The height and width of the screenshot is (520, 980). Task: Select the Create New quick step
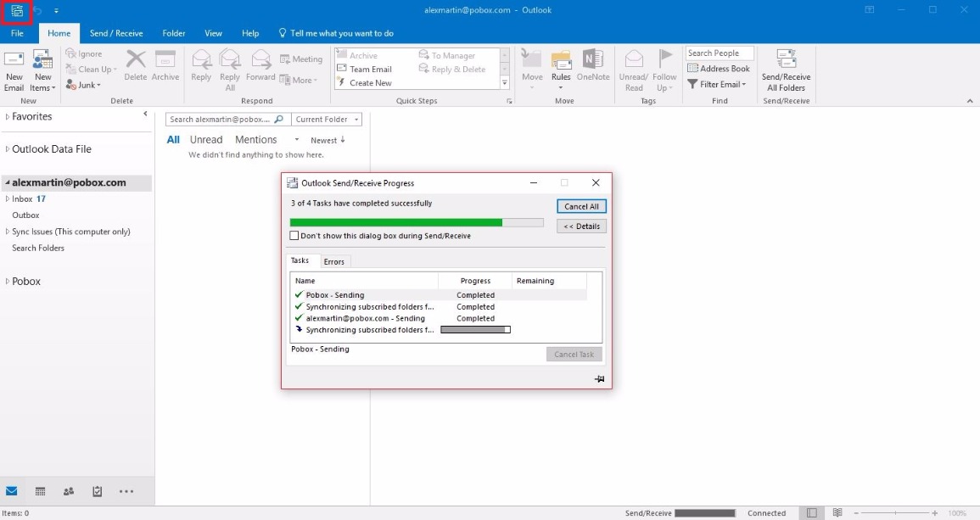(364, 82)
